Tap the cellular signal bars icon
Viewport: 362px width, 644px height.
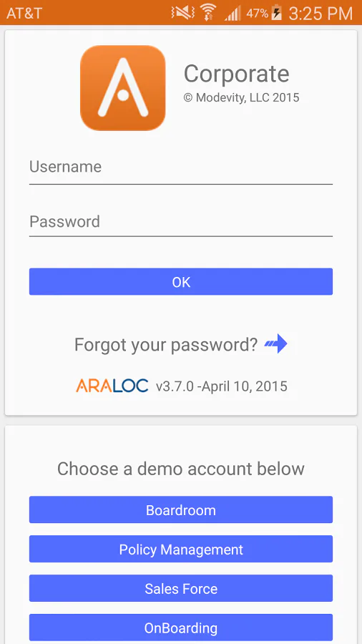click(233, 14)
